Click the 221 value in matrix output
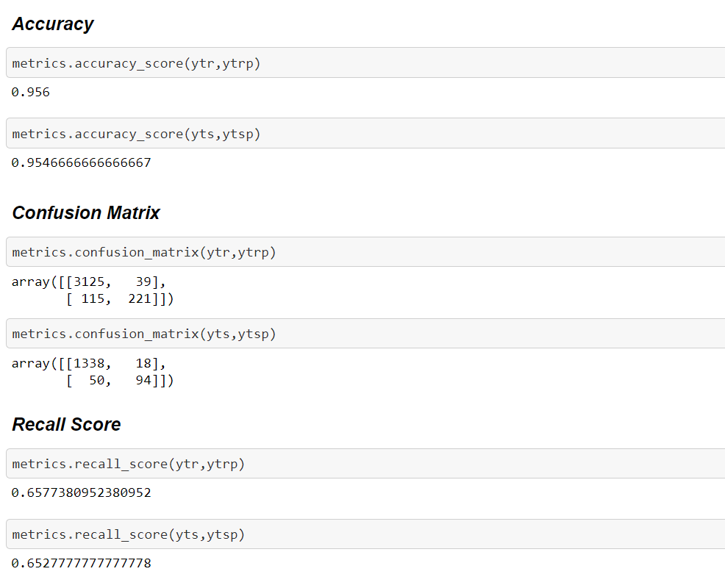Screen dimensions: 725x588 pos(140,298)
